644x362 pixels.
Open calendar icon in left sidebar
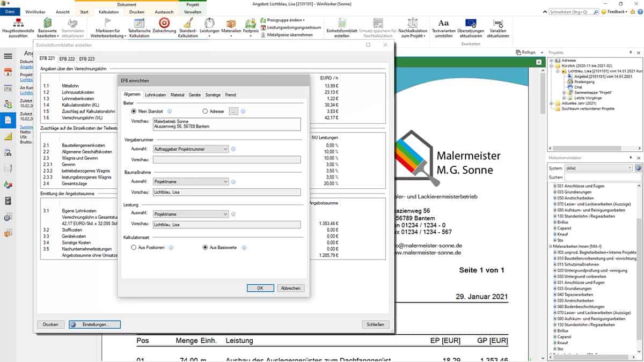pyautogui.click(x=8, y=72)
